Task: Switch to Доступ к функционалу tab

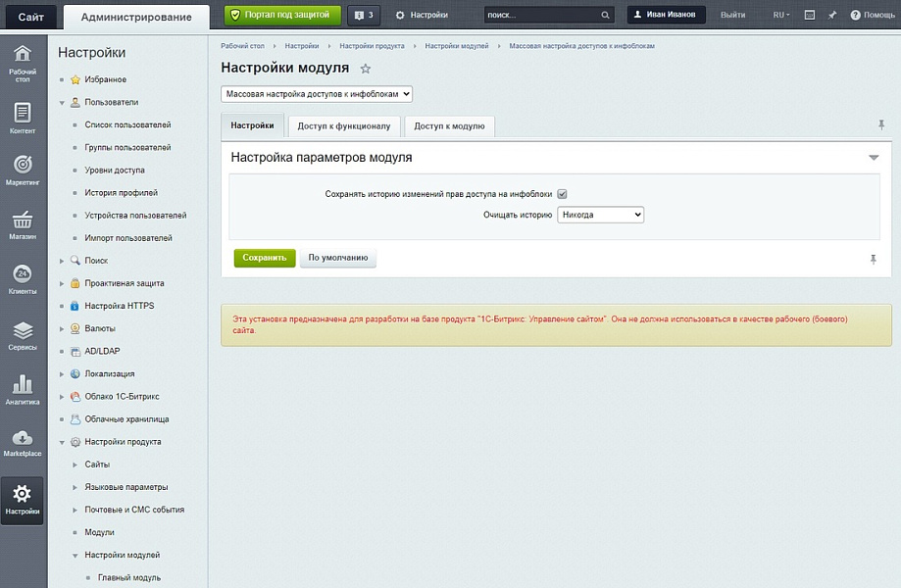Action: 343,126
